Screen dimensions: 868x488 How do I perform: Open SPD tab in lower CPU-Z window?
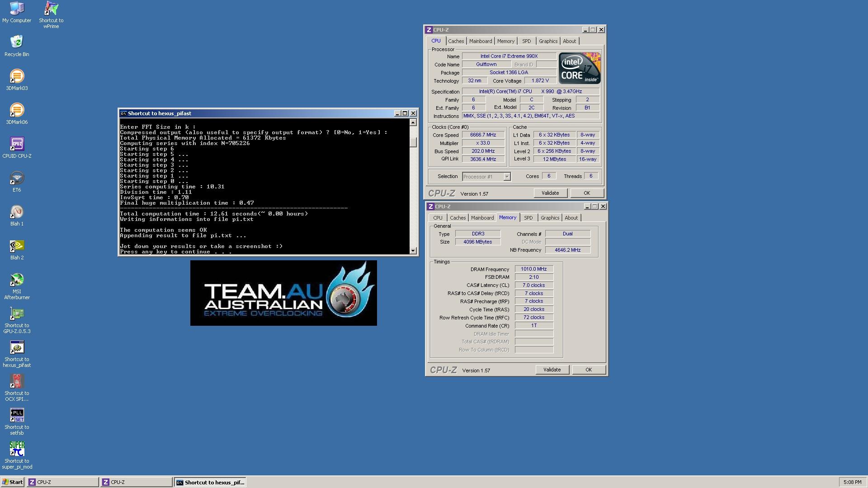click(528, 218)
